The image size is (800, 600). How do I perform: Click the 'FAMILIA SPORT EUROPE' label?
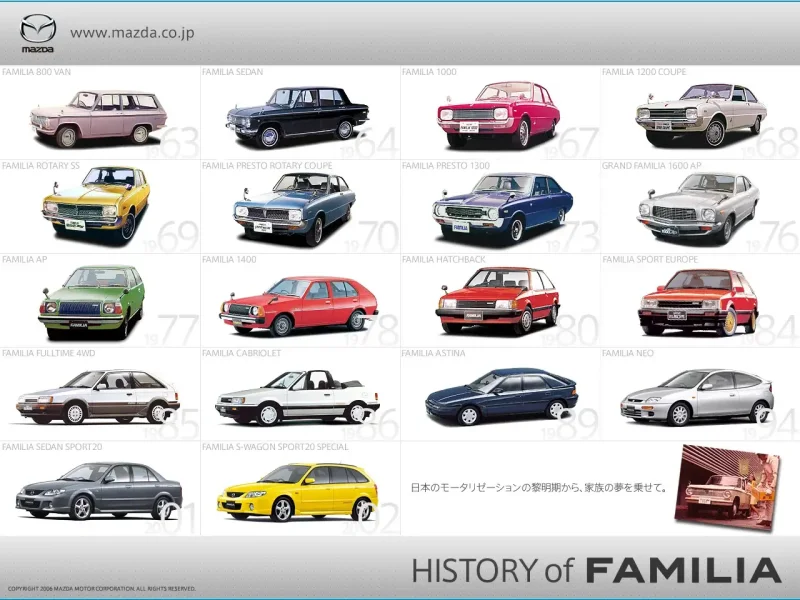coord(650,260)
